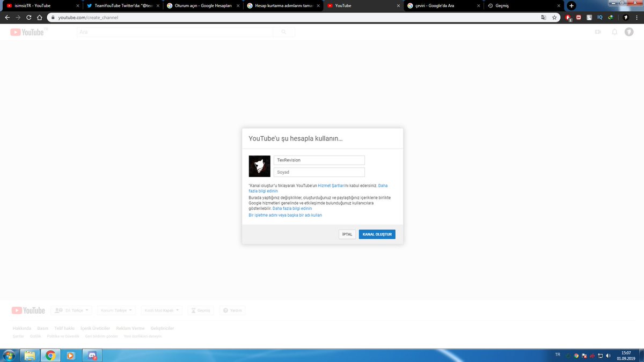The image size is (644, 362).
Task: Open Chrome profile avatar in toolbar
Action: [625, 17]
